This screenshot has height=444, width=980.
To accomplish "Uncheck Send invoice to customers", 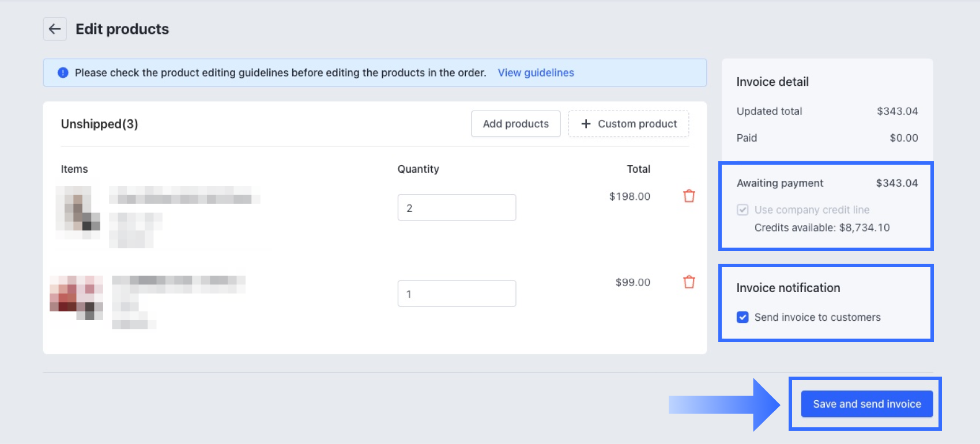I will (x=742, y=317).
